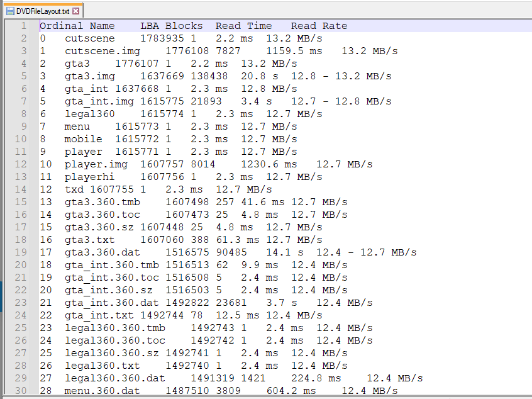532x399 pixels.
Task: Click line number 30 in the margin
Action: pyautogui.click(x=20, y=390)
